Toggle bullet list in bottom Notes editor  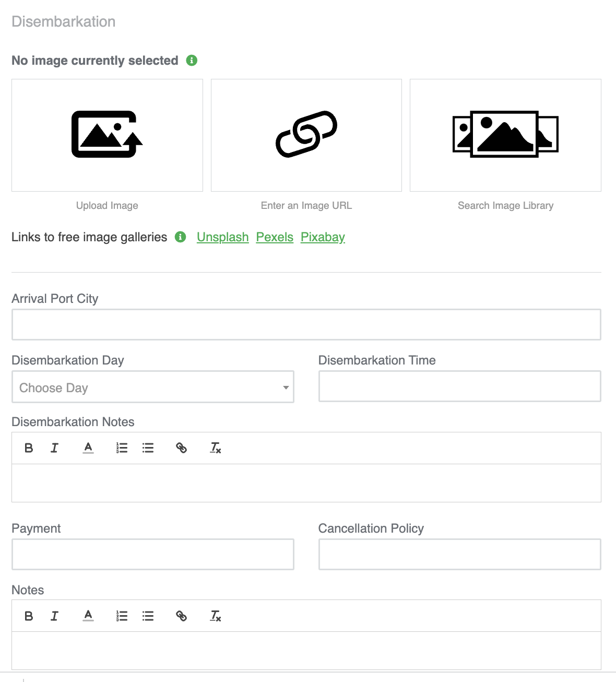pyautogui.click(x=148, y=616)
